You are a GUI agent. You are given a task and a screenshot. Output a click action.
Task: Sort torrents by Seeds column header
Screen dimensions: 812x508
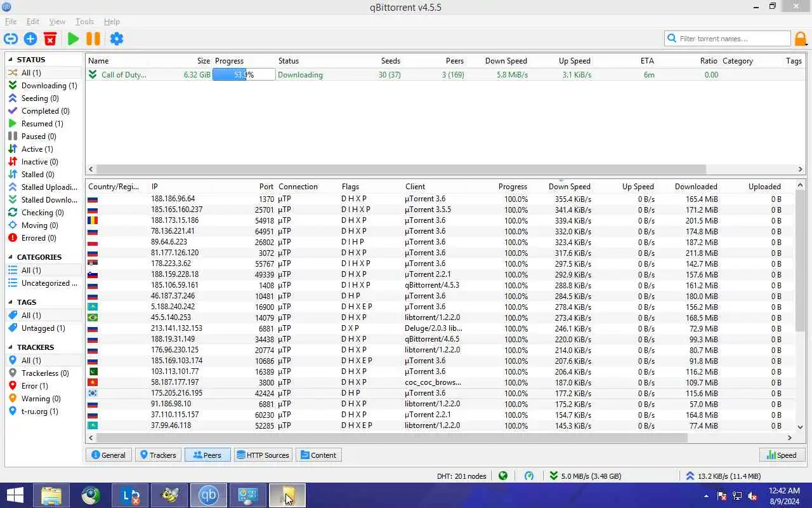click(391, 61)
